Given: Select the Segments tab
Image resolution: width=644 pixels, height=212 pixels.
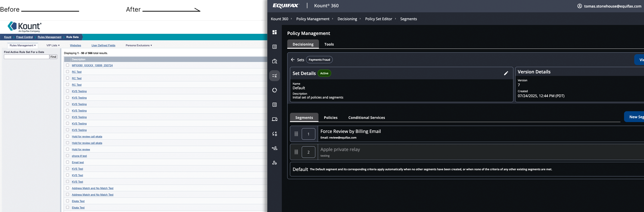Looking at the screenshot, I should pos(304,117).
